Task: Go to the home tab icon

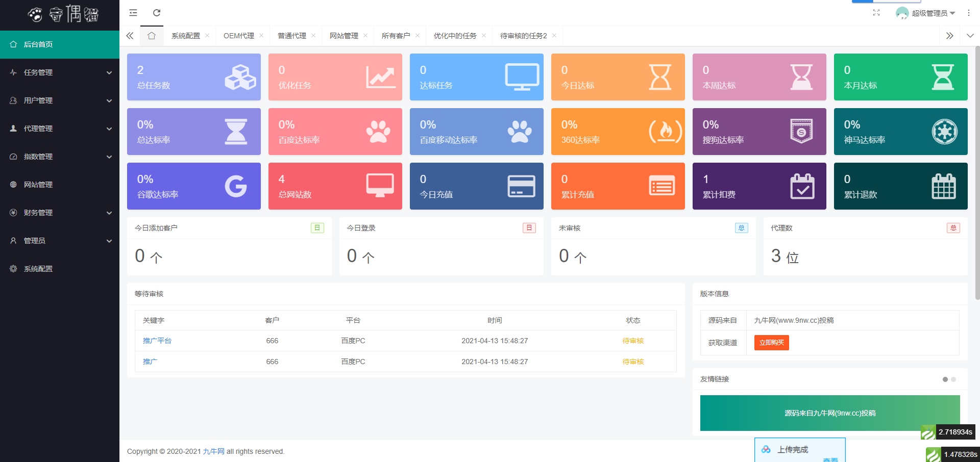Action: pos(152,36)
